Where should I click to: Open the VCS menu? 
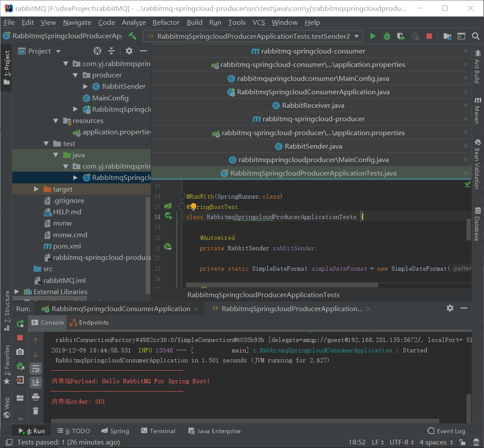point(259,23)
